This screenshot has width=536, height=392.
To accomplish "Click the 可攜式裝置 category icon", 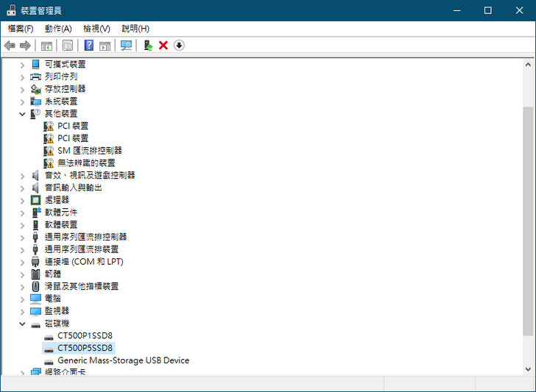I will pyautogui.click(x=35, y=64).
